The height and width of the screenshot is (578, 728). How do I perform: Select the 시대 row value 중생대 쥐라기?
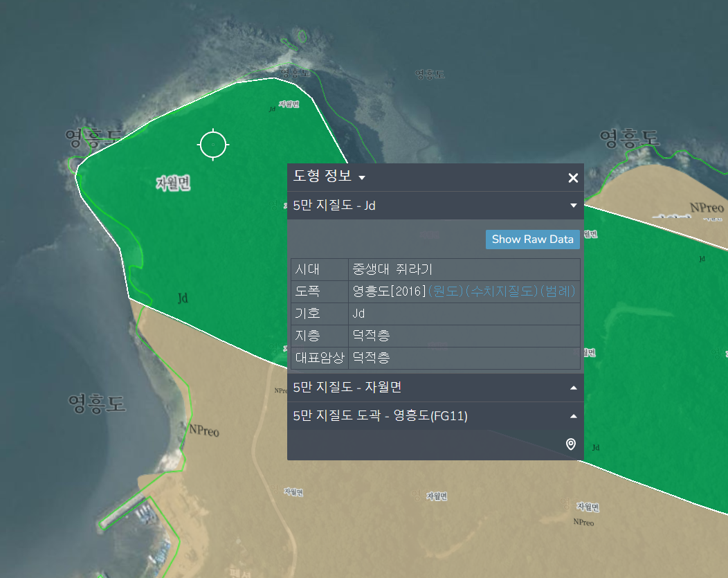[392, 269]
